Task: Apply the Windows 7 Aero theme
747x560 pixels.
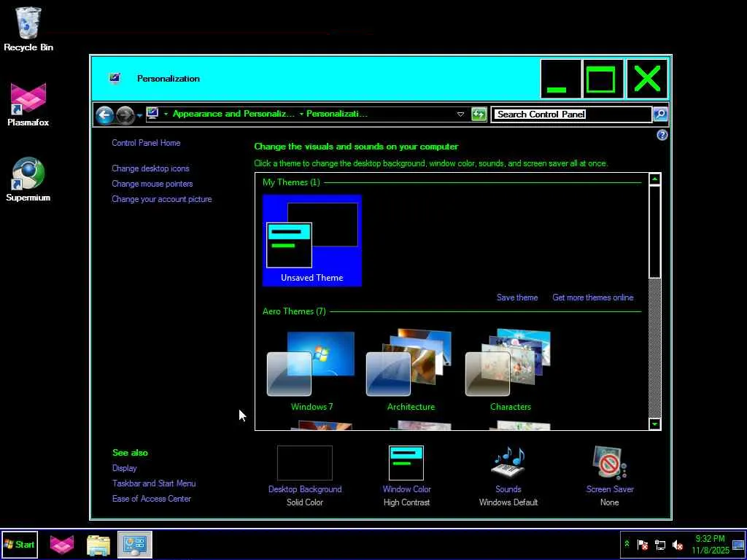Action: click(x=311, y=370)
